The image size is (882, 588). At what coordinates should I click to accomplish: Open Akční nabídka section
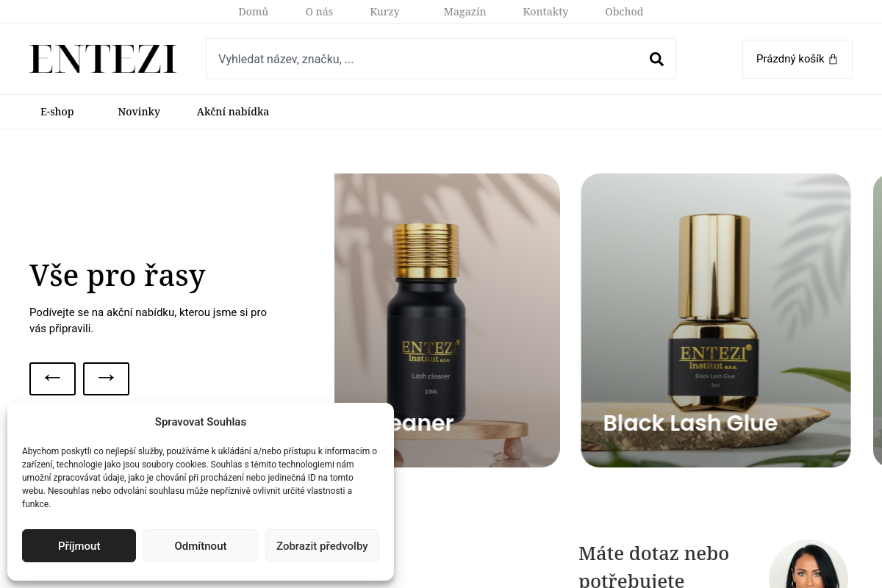tap(233, 112)
